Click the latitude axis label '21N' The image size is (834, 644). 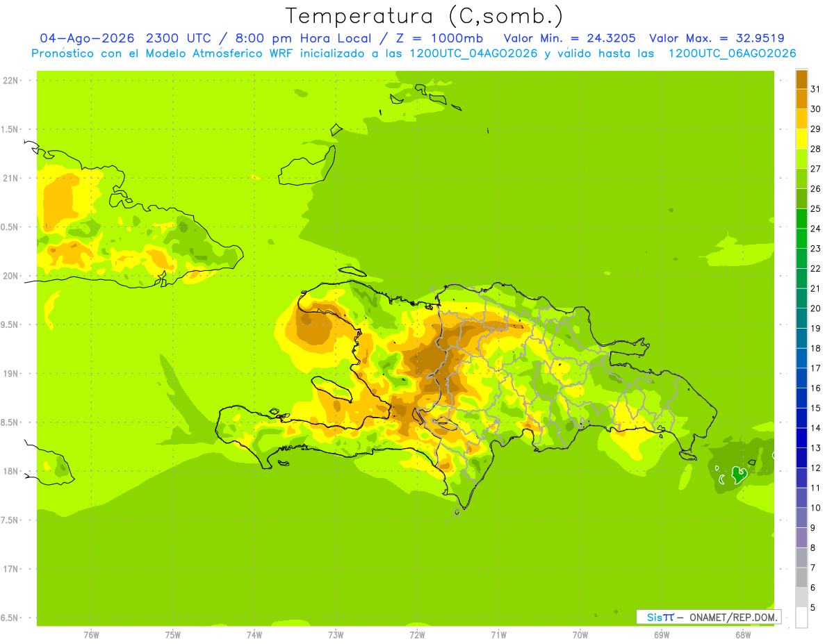click(10, 179)
